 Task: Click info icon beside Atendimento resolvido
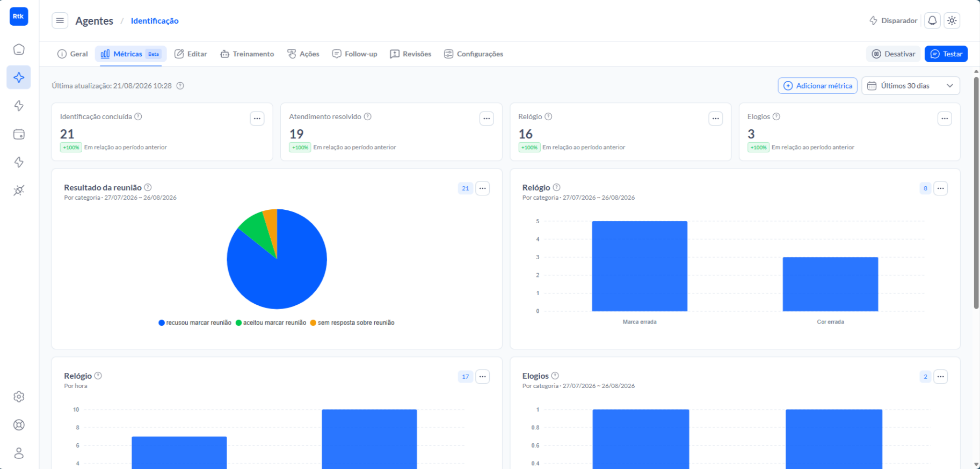click(368, 116)
